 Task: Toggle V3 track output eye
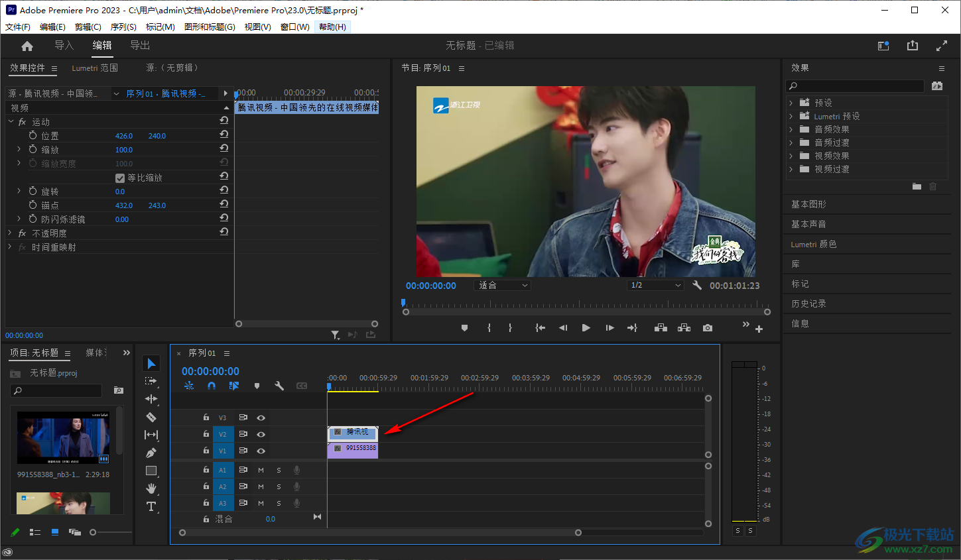[261, 418]
